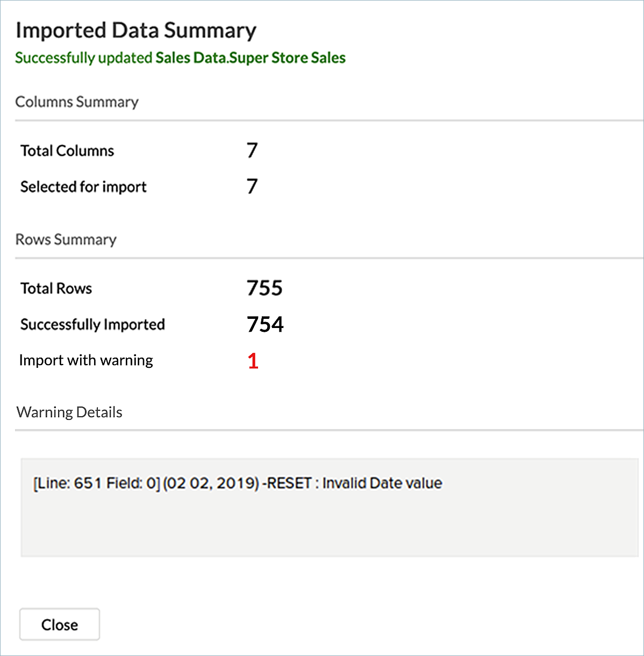Click the Close button
The image size is (644, 656).
59,624
